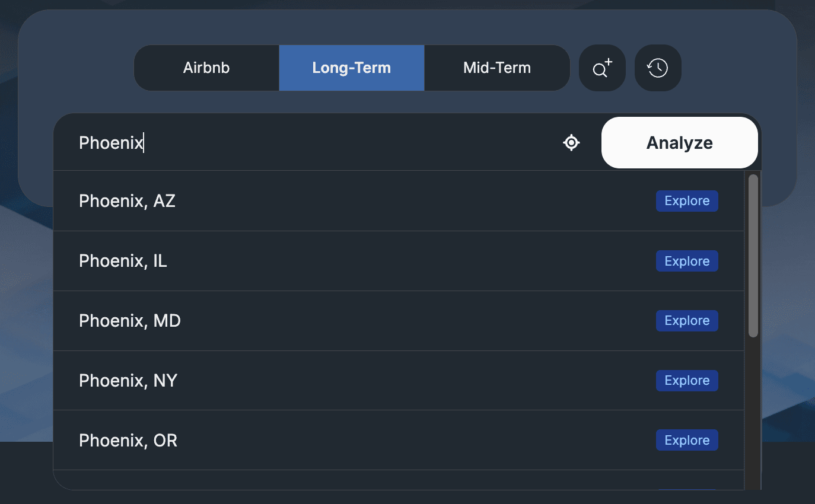Click the clock icon in the top right
Viewport: 815px width, 504px height.
657,68
